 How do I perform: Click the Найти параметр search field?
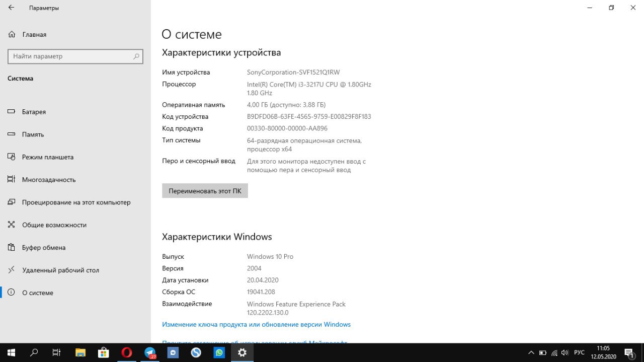[x=75, y=56]
